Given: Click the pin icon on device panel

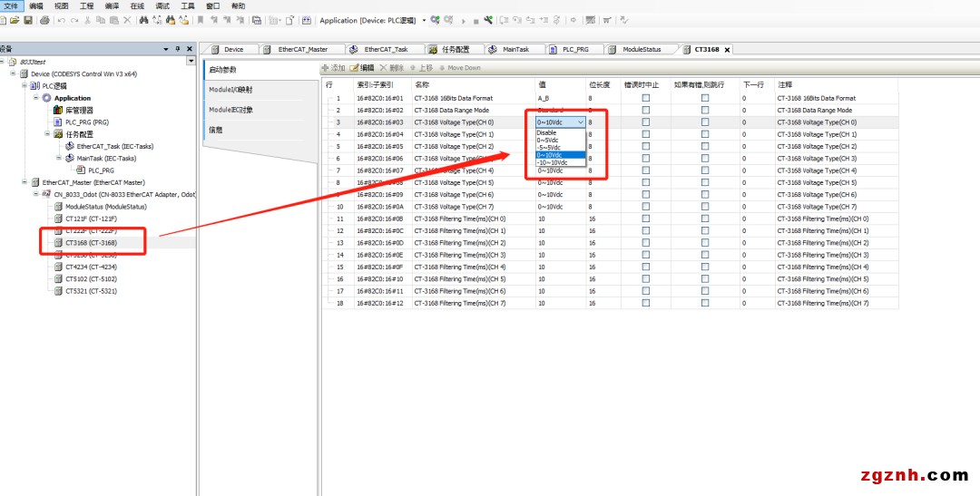Looking at the screenshot, I should click(177, 49).
